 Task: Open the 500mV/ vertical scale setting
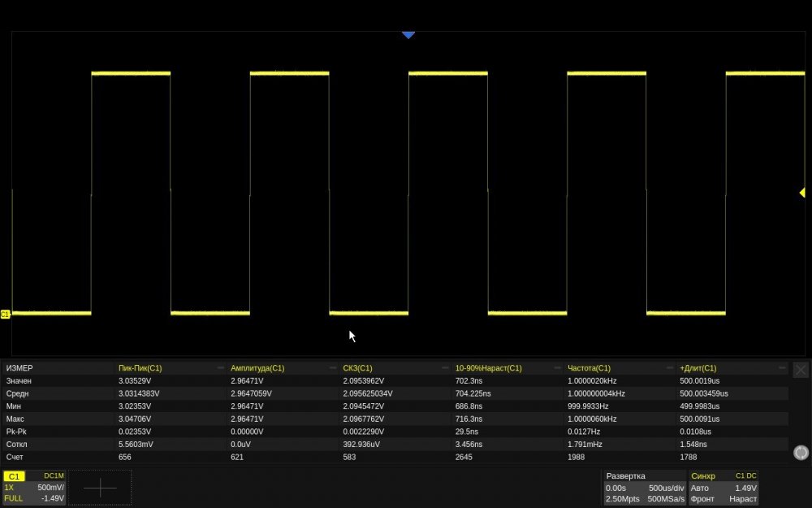50,488
